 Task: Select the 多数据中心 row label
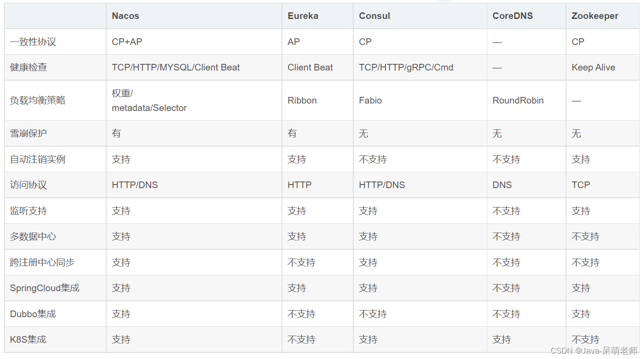pyautogui.click(x=33, y=237)
